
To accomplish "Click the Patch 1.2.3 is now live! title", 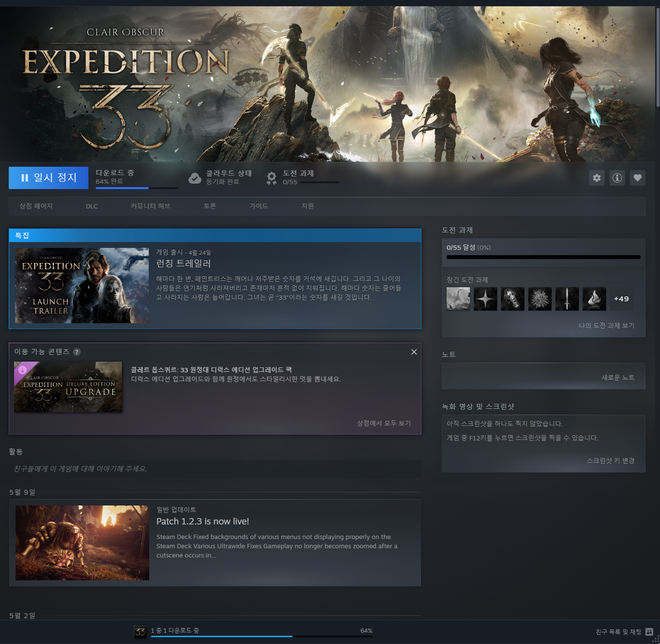I will [x=203, y=521].
